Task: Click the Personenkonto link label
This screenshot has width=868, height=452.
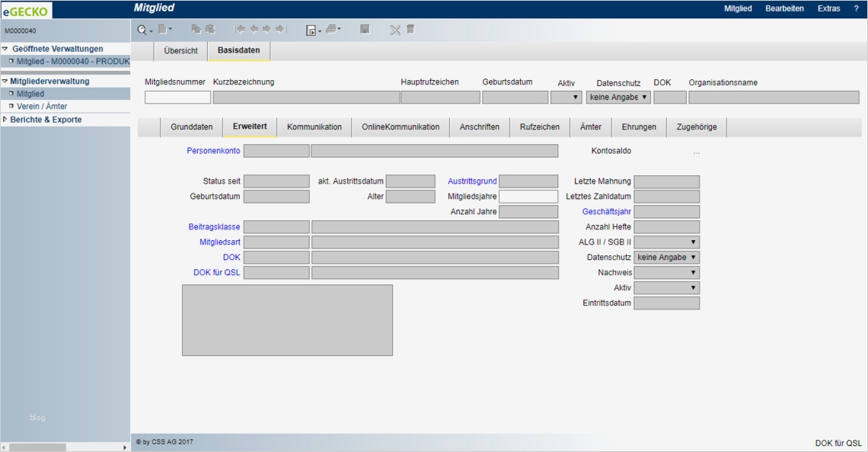Action: click(213, 151)
